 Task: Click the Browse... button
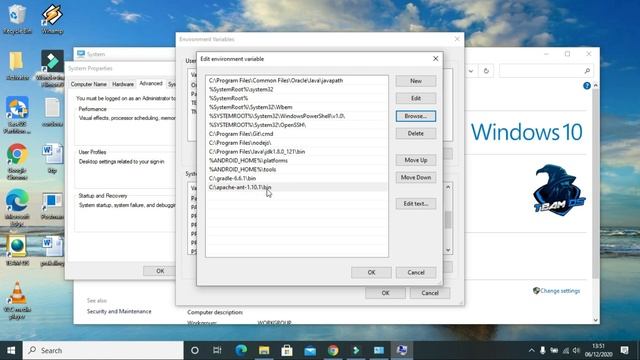pyautogui.click(x=416, y=116)
